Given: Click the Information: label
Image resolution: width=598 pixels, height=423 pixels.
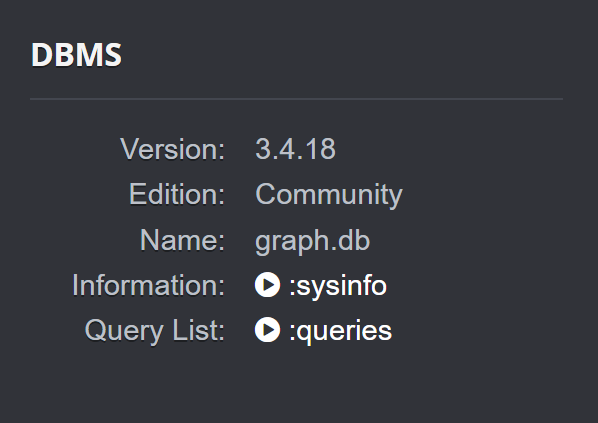Looking at the screenshot, I should 149,285.
